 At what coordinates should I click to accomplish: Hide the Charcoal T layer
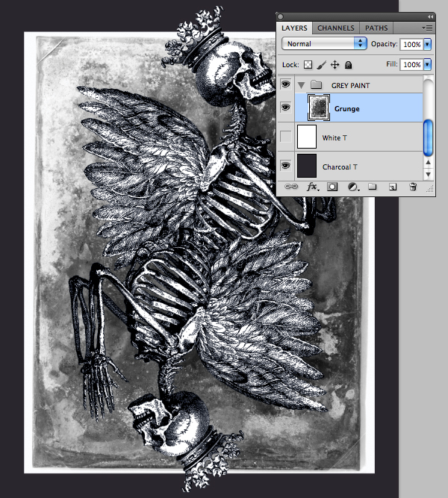pyautogui.click(x=286, y=166)
